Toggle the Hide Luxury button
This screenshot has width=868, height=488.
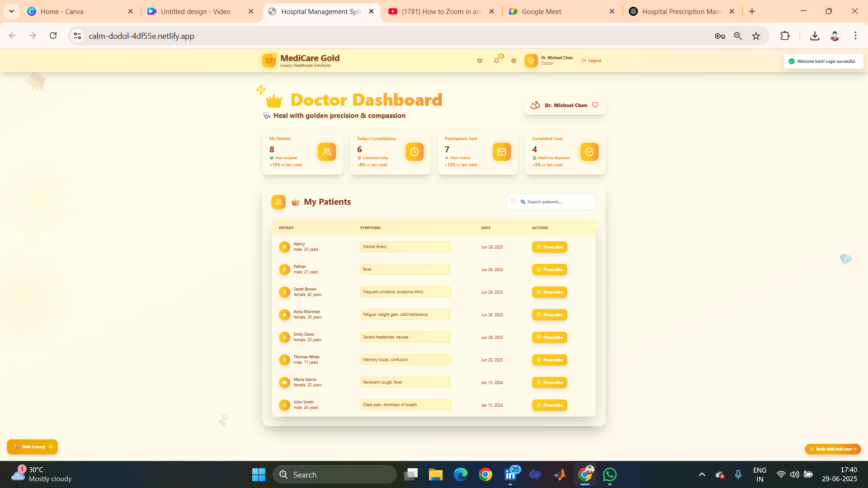coord(33,447)
